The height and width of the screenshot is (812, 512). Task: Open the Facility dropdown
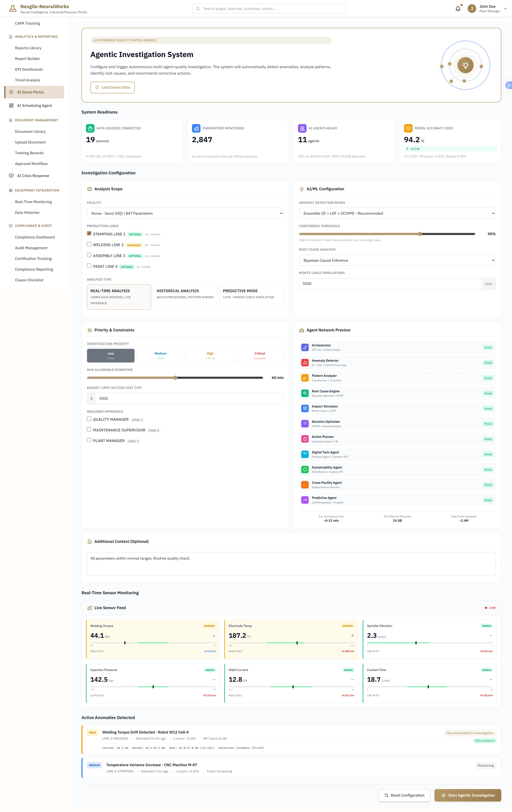pyautogui.click(x=185, y=213)
